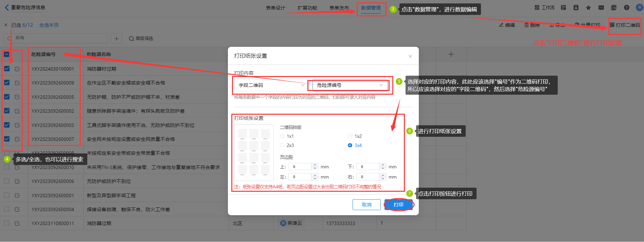Click the back arrow beside 重要危险源信息
This screenshot has height=242, width=644.
(7, 7)
